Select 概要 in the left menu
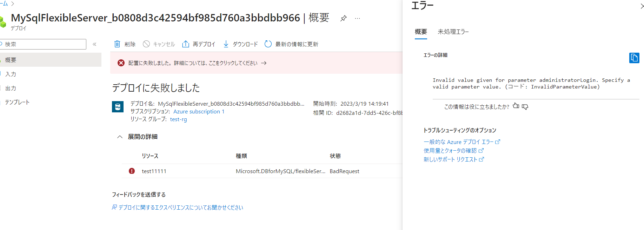The width and height of the screenshot is (644, 230). click(51, 60)
